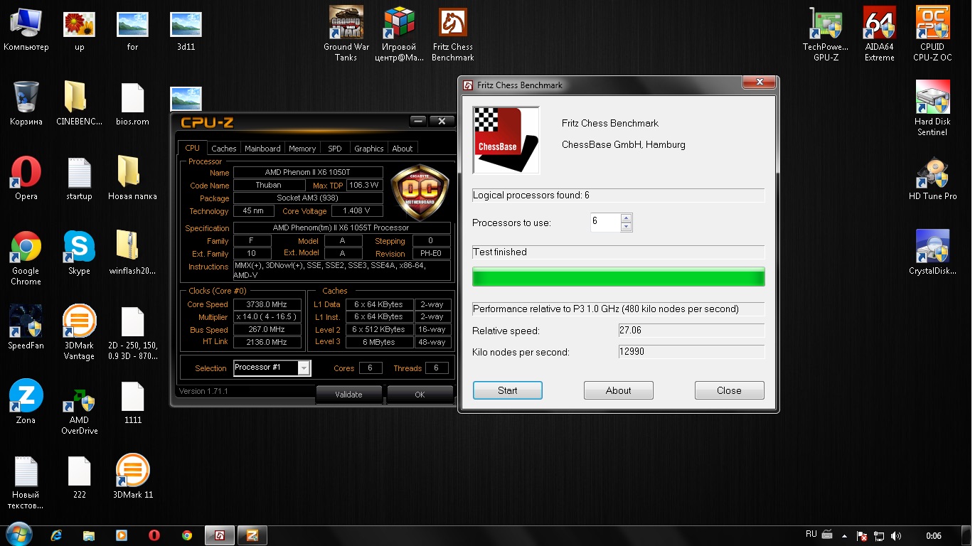Open the TechPowerUp GPU-Z shortcut
This screenshot has width=980, height=546.
point(826,24)
